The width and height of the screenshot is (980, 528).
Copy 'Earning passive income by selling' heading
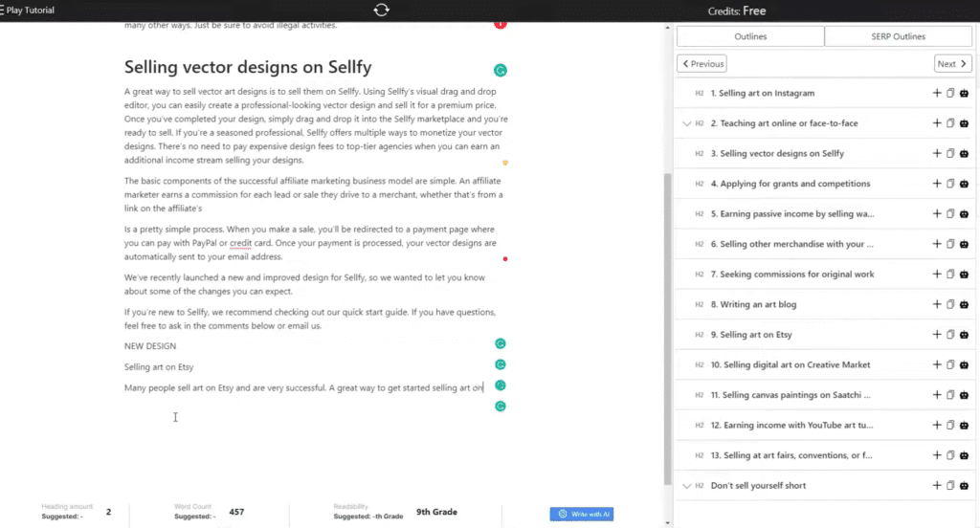(950, 213)
